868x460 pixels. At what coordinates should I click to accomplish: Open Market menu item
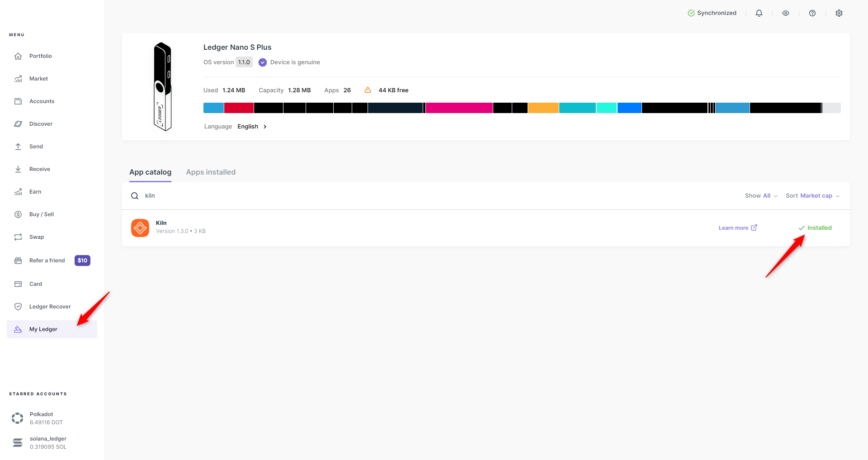tap(52, 79)
